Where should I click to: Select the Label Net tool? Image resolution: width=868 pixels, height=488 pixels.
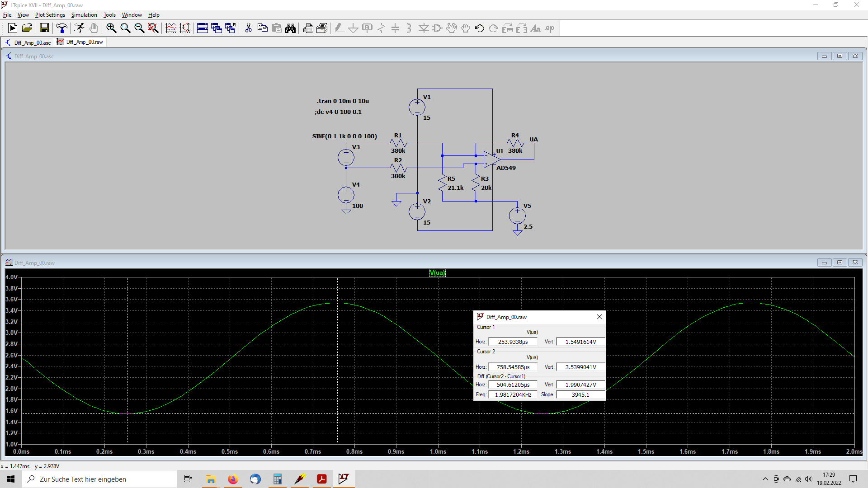(x=368, y=28)
